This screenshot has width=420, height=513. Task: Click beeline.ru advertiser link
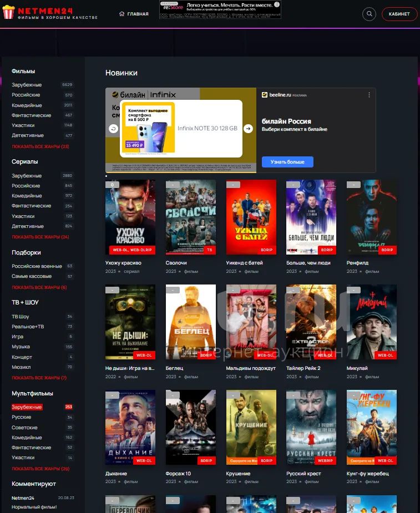(280, 95)
